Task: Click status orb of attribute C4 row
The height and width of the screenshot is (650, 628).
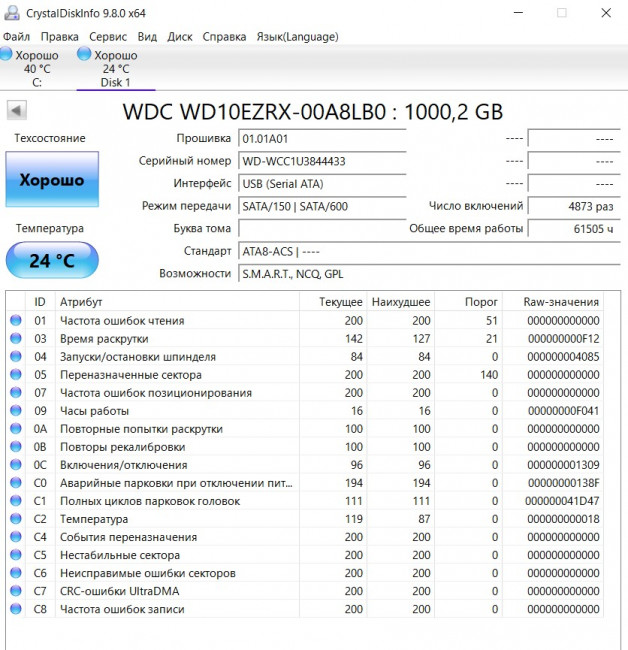Action: (16, 536)
